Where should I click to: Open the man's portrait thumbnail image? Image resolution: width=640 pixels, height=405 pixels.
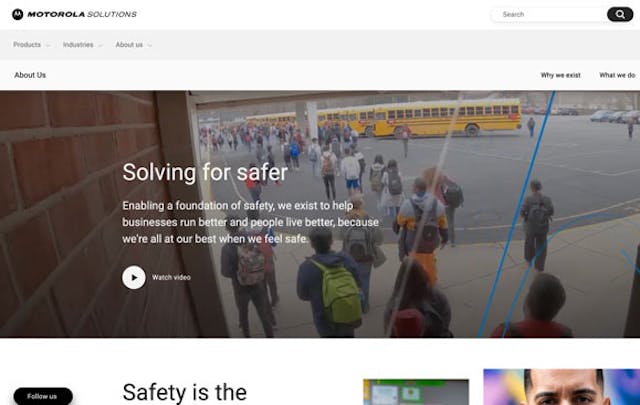[562, 387]
